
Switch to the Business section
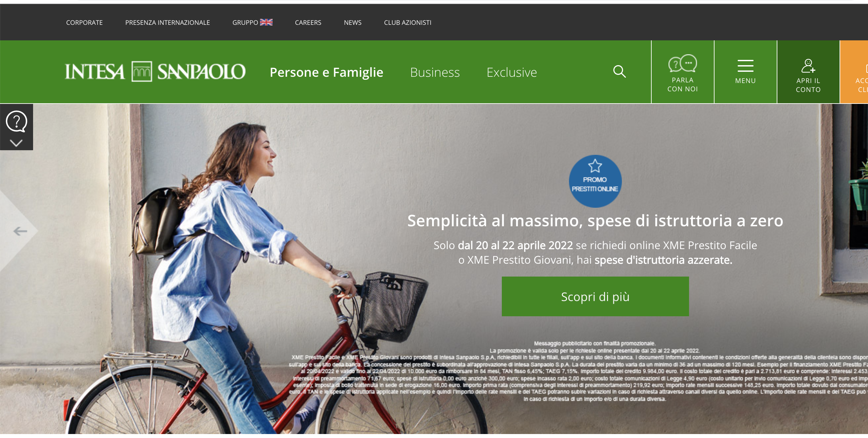tap(435, 72)
